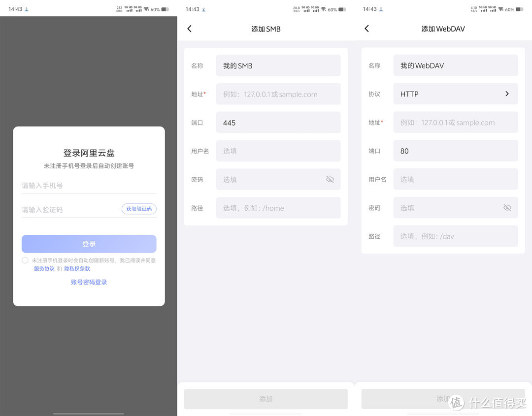The width and height of the screenshot is (532, 416).
Task: Switch to 账号密码登录 password login
Action: pyautogui.click(x=89, y=282)
